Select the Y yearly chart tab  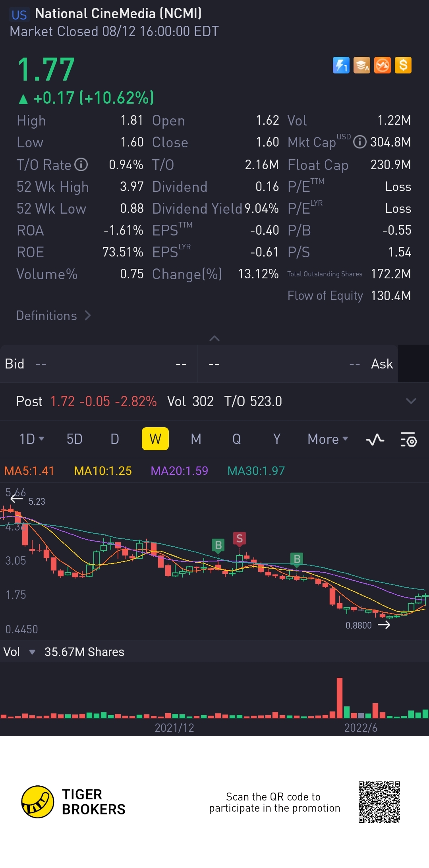coord(277,439)
